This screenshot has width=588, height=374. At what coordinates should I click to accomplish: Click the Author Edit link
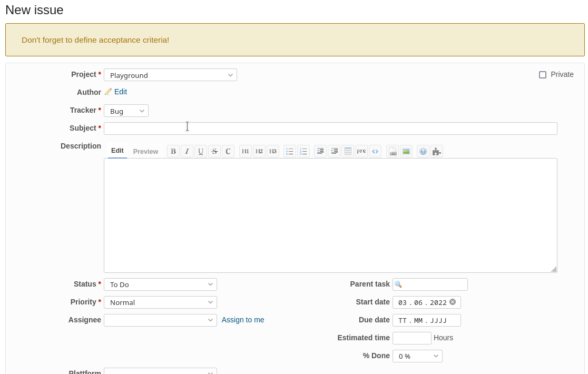[x=121, y=92]
